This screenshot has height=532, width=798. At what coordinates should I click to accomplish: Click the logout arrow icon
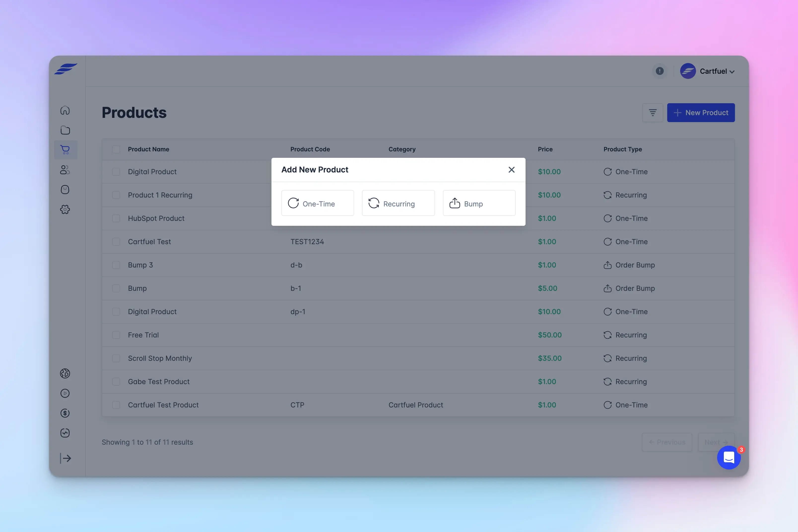coord(66,458)
